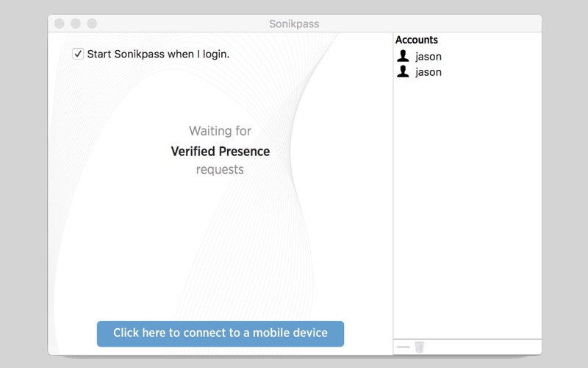
Task: Click the 'requests' status text
Action: pos(220,170)
